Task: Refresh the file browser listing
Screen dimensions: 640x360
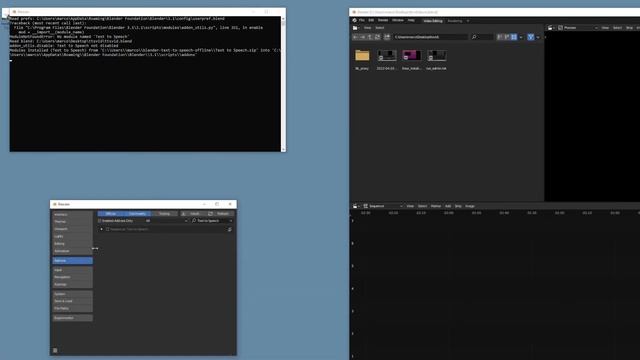Action: pyautogui.click(x=378, y=37)
